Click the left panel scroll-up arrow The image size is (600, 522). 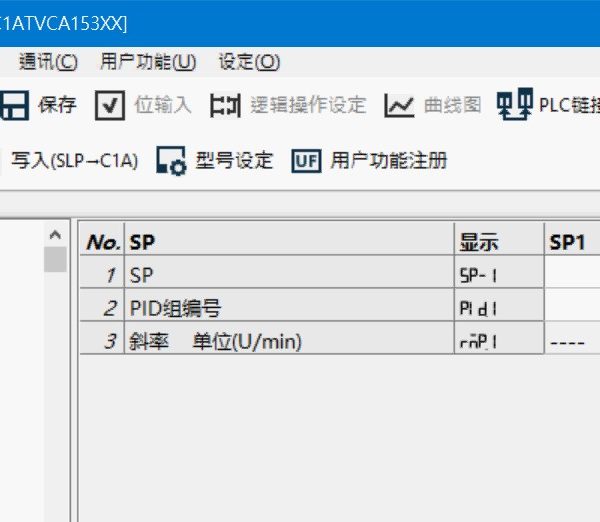pyautogui.click(x=55, y=235)
